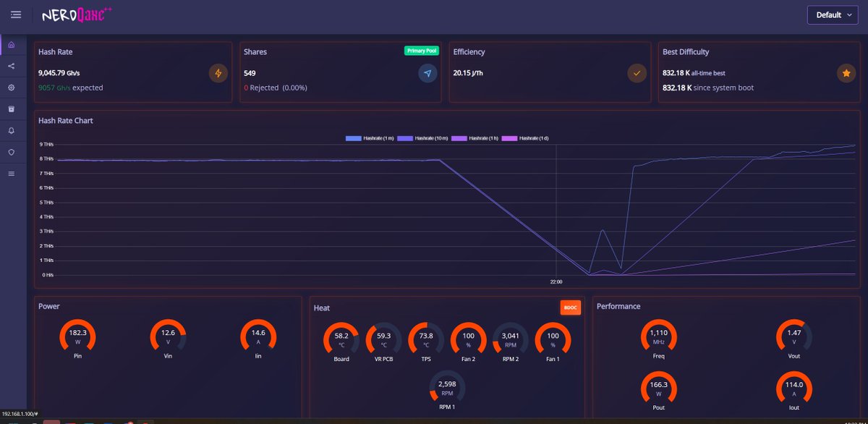Click the Heat panel heading
The image size is (868, 424).
pyautogui.click(x=322, y=308)
